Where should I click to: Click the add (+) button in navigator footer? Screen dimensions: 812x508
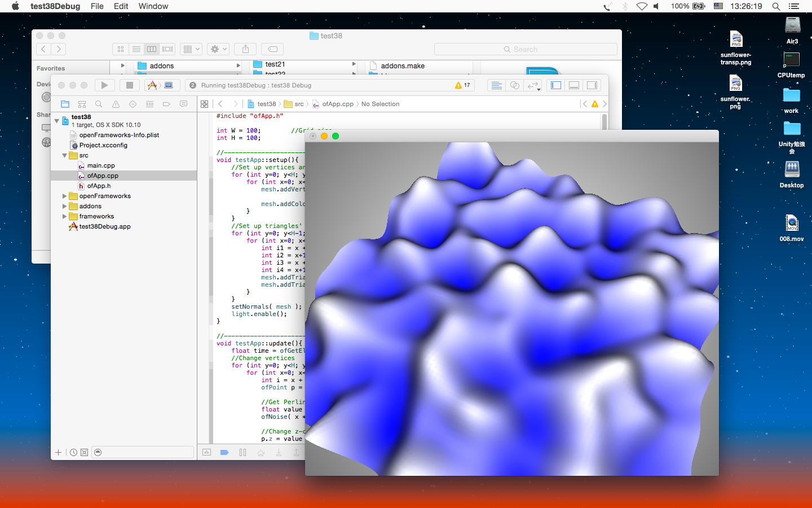[x=58, y=452]
